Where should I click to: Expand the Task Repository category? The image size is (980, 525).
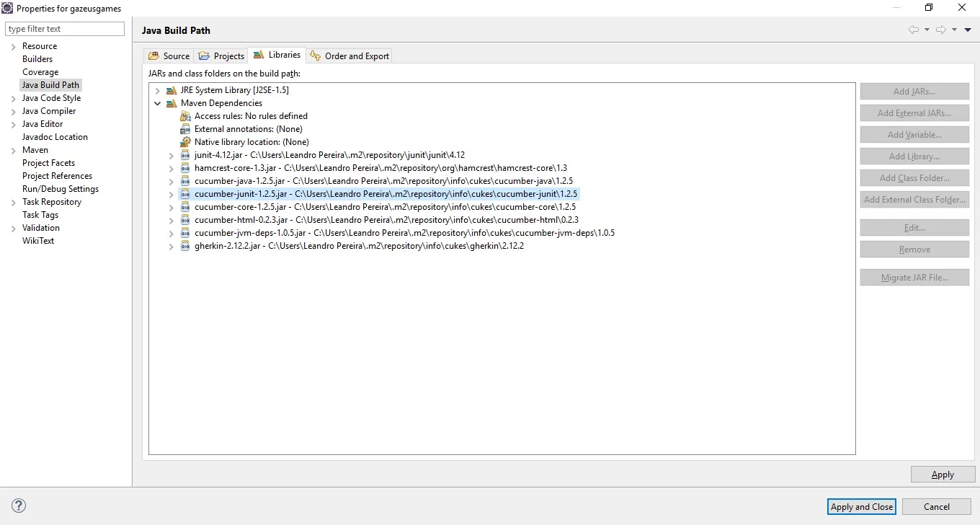click(x=13, y=202)
